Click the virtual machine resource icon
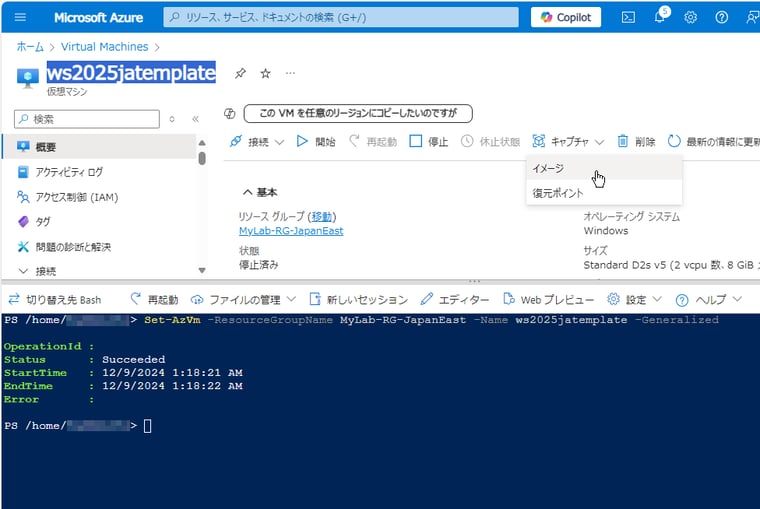 [28, 78]
